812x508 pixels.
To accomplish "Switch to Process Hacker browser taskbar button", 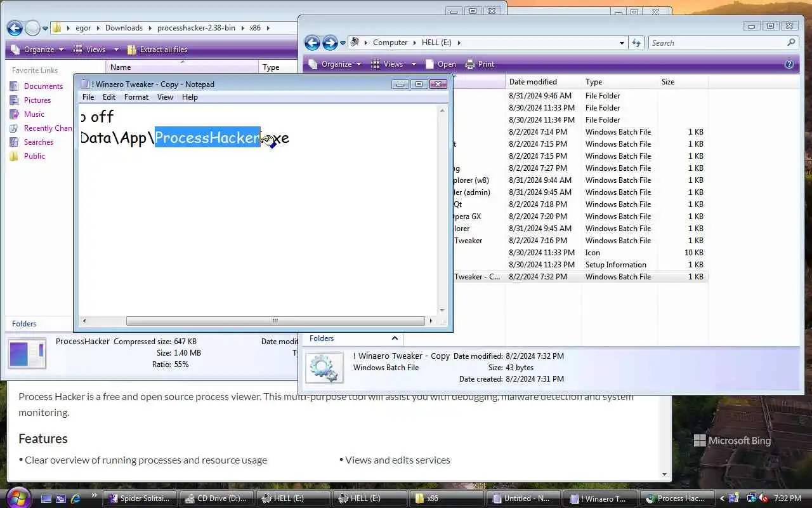I will pyautogui.click(x=676, y=498).
